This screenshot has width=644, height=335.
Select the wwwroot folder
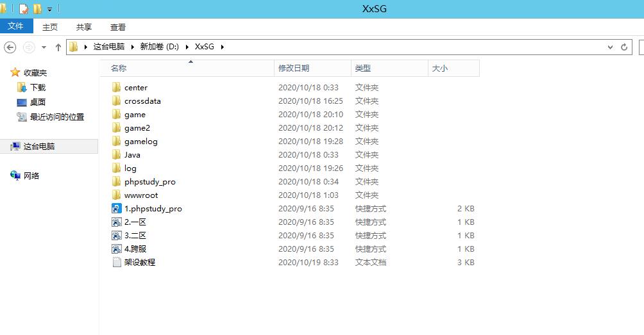click(140, 195)
